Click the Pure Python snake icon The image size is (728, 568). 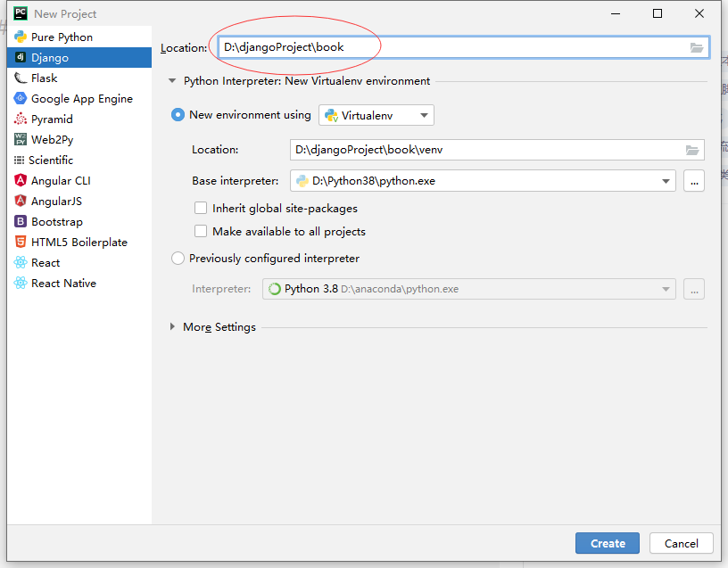pyautogui.click(x=21, y=37)
